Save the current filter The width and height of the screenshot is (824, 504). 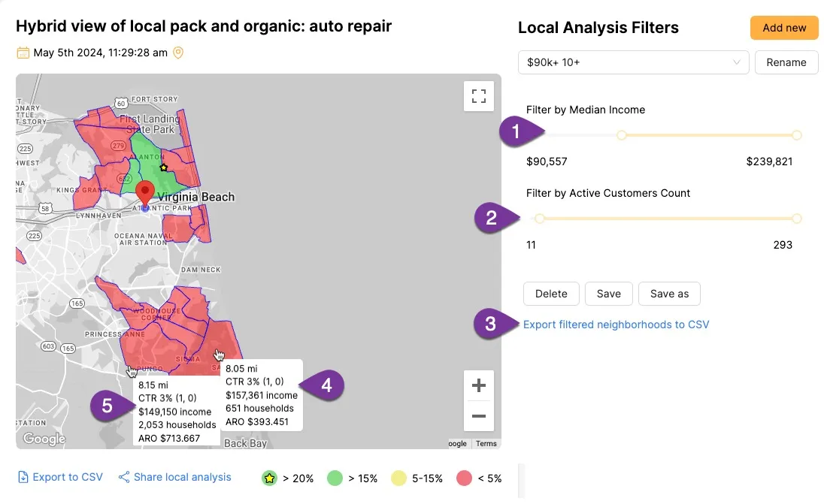click(608, 294)
